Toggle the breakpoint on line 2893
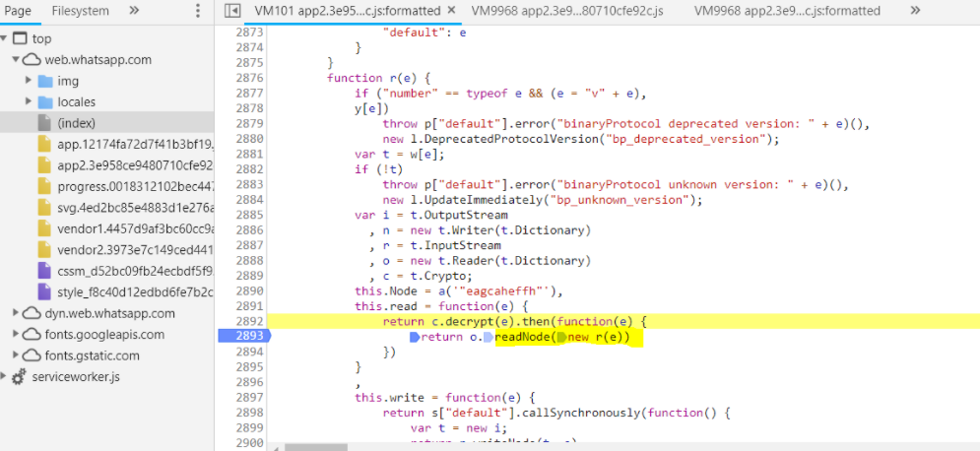 (245, 336)
